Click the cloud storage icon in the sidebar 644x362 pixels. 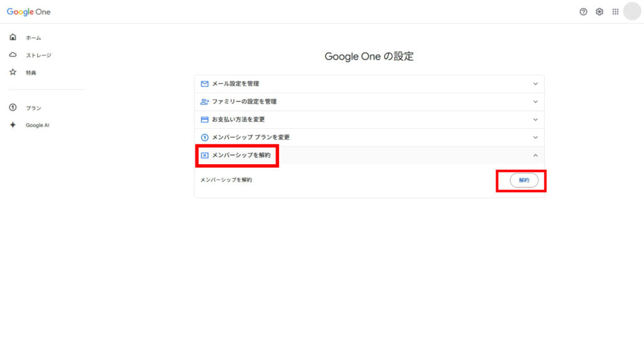13,55
